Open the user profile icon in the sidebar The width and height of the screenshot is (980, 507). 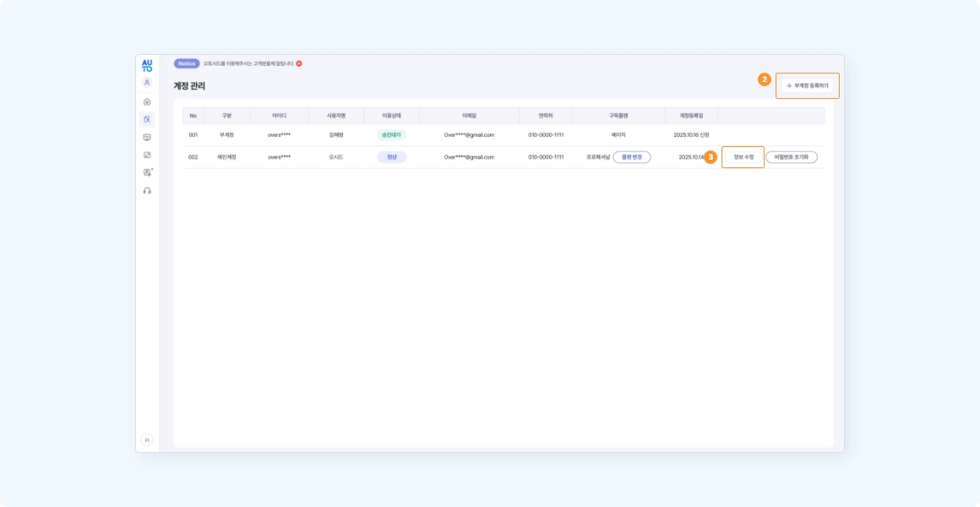[147, 83]
